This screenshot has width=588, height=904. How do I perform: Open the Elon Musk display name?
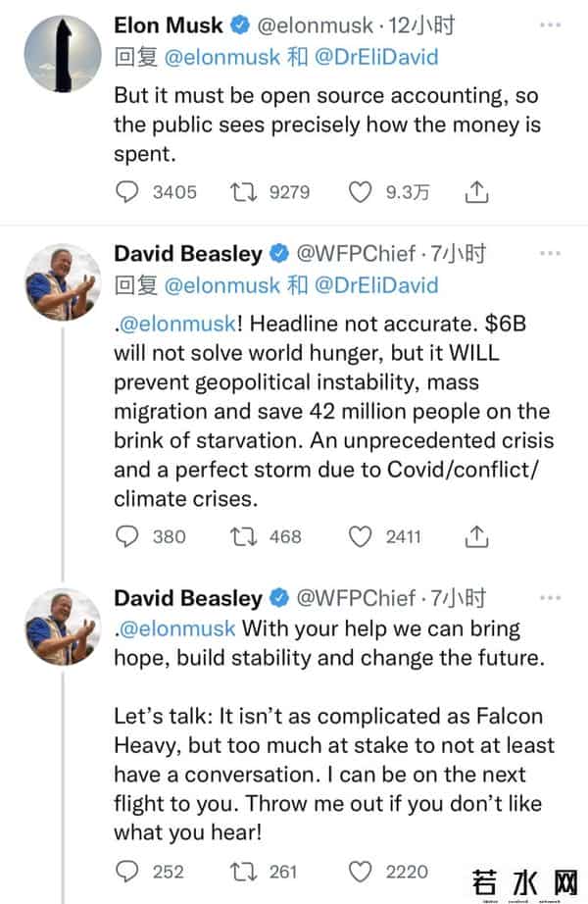(x=170, y=24)
